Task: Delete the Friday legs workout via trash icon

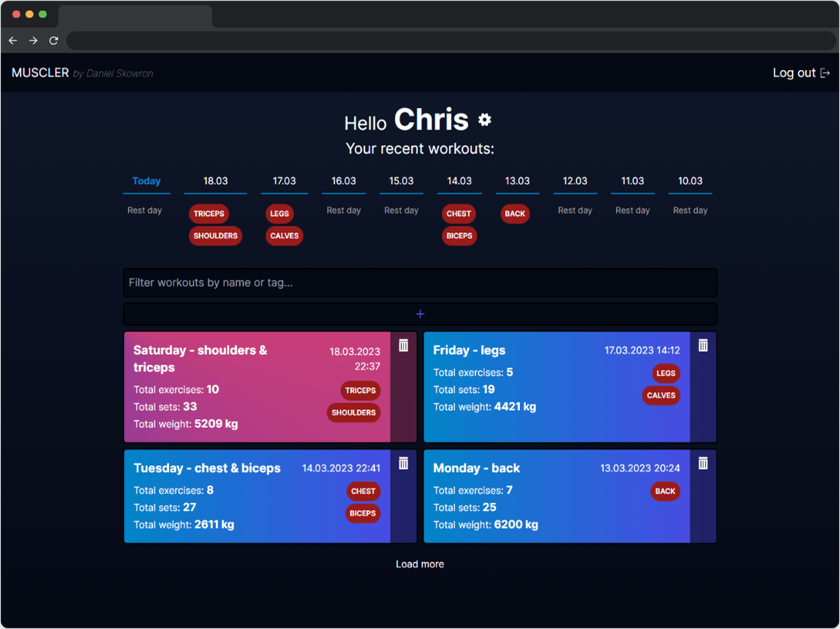Action: point(703,345)
